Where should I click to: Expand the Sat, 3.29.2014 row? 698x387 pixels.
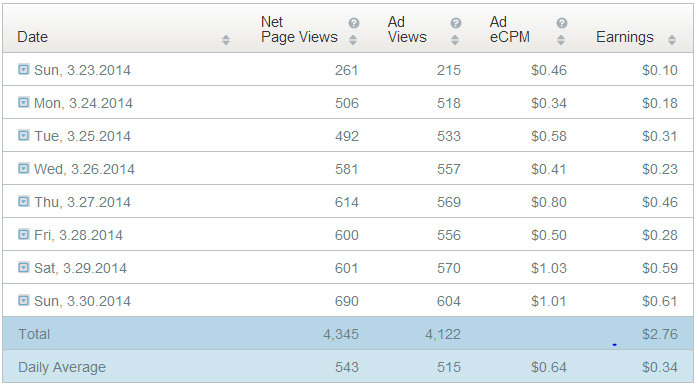click(24, 267)
